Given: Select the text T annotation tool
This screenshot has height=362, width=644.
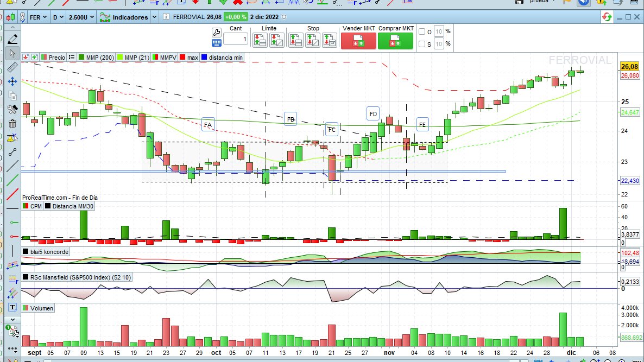Looking at the screenshot, I should pos(12,307).
